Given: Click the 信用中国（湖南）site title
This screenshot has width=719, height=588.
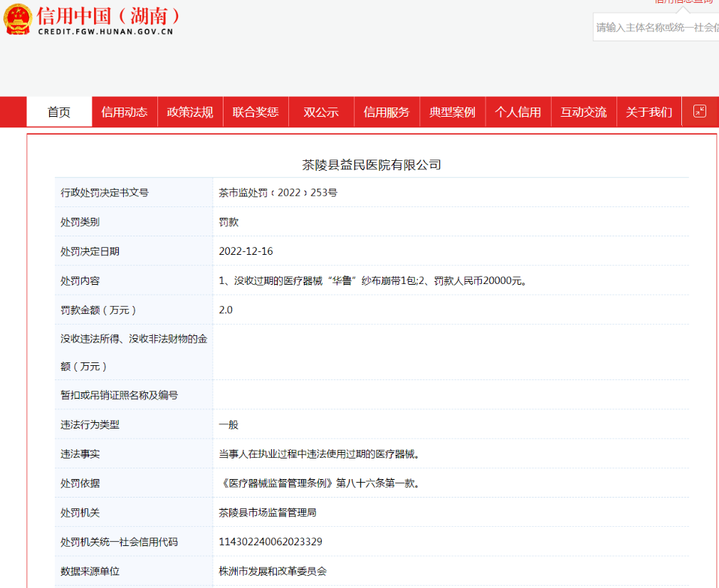Looking at the screenshot, I should 108,16.
